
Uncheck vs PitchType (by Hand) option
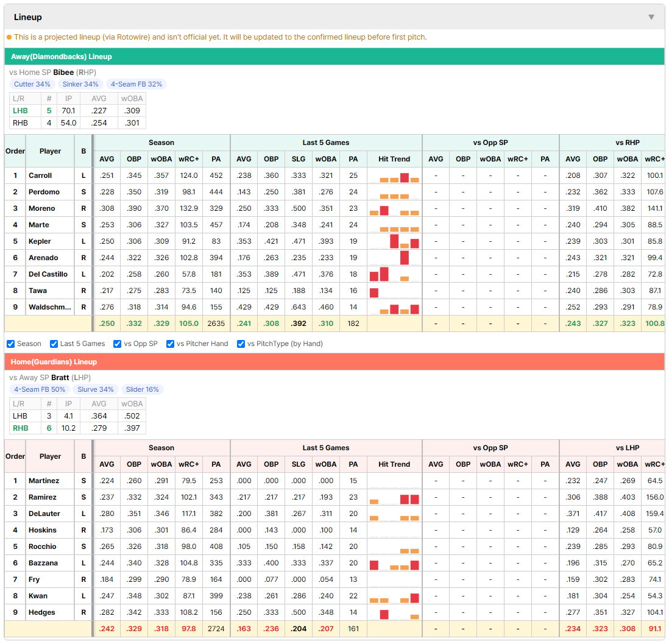pos(241,344)
